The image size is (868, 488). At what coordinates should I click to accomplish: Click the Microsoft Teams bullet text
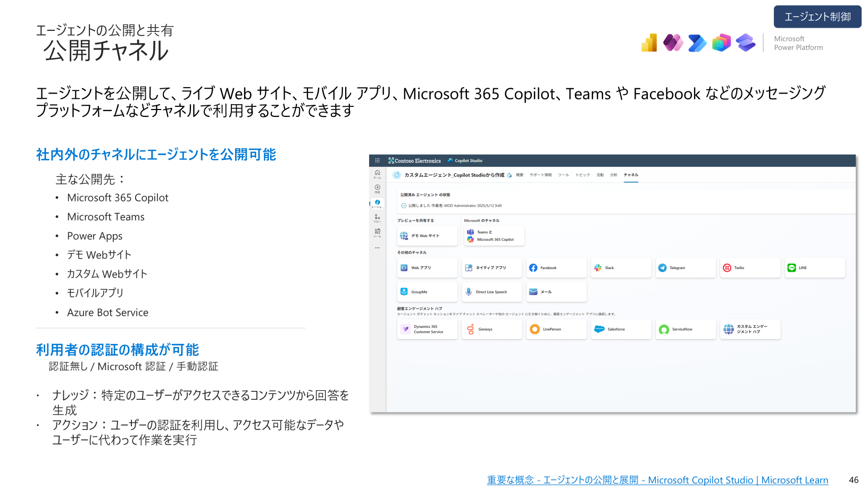pos(106,217)
